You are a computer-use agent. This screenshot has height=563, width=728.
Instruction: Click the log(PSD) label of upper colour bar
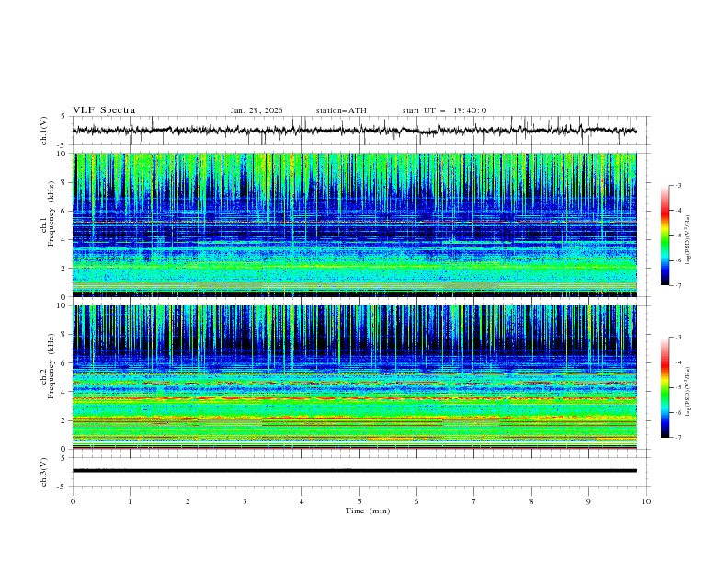688,240
